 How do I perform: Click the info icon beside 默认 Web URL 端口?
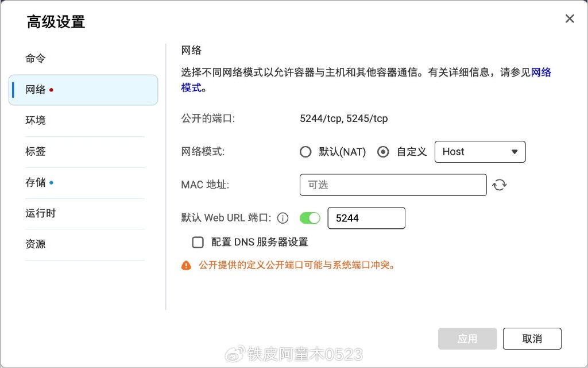[x=281, y=218]
